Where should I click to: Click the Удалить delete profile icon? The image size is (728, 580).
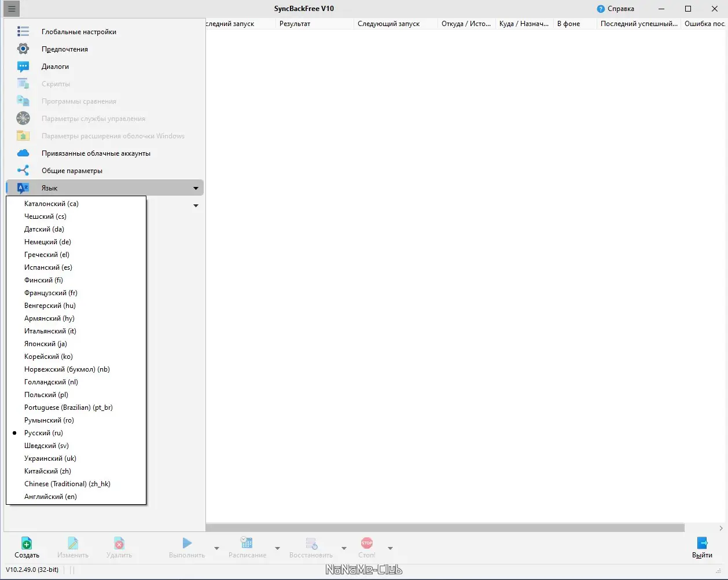119,543
